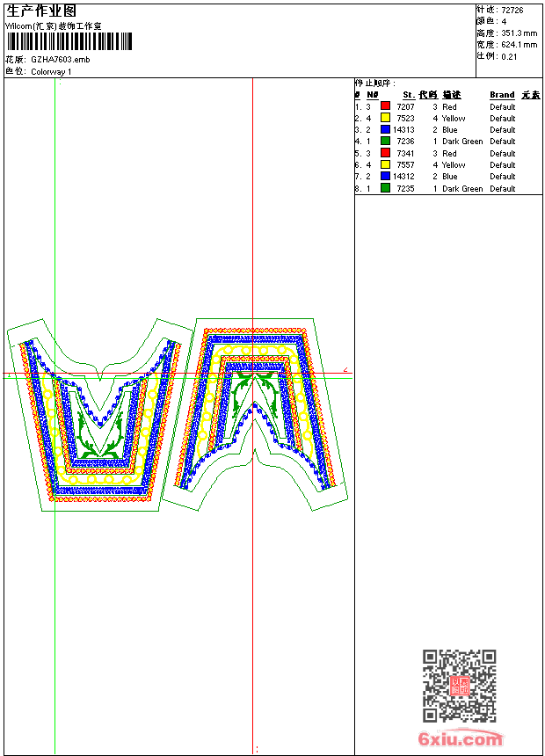Click the Default brand in stop 1

pos(503,107)
